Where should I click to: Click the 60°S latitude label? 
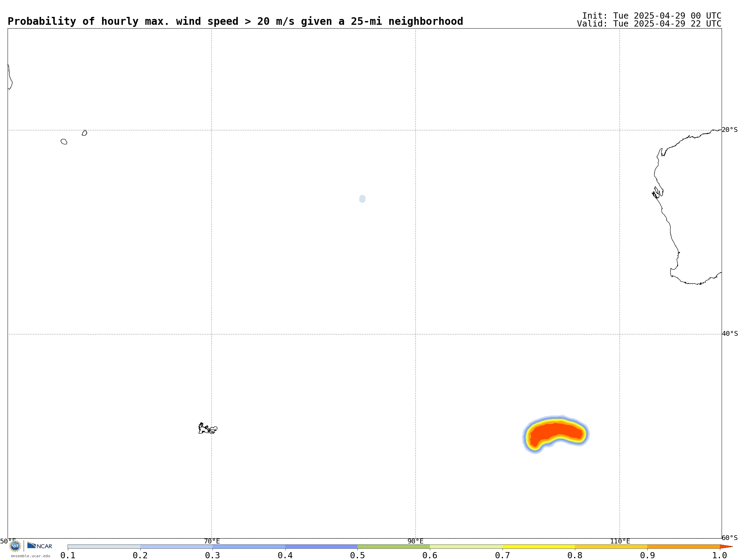730,538
